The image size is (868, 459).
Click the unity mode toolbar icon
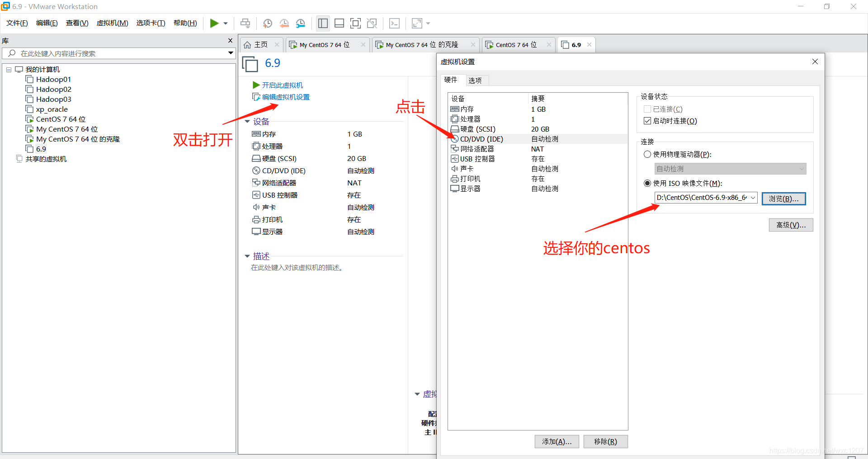[x=372, y=23]
